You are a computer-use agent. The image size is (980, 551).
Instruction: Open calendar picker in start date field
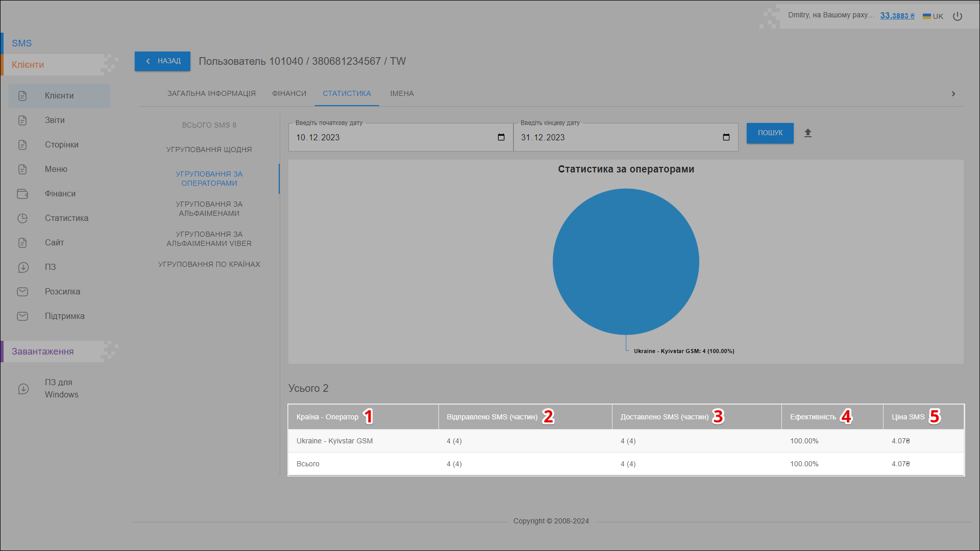501,137
